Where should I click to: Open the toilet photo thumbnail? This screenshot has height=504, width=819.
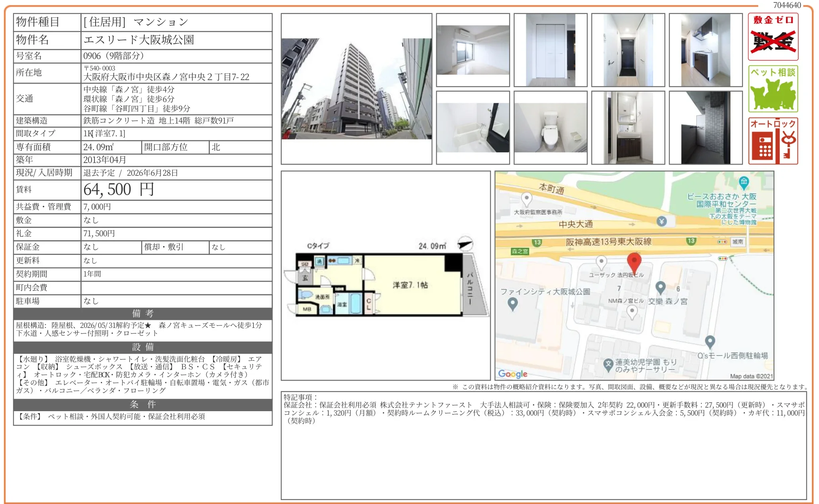(551, 128)
